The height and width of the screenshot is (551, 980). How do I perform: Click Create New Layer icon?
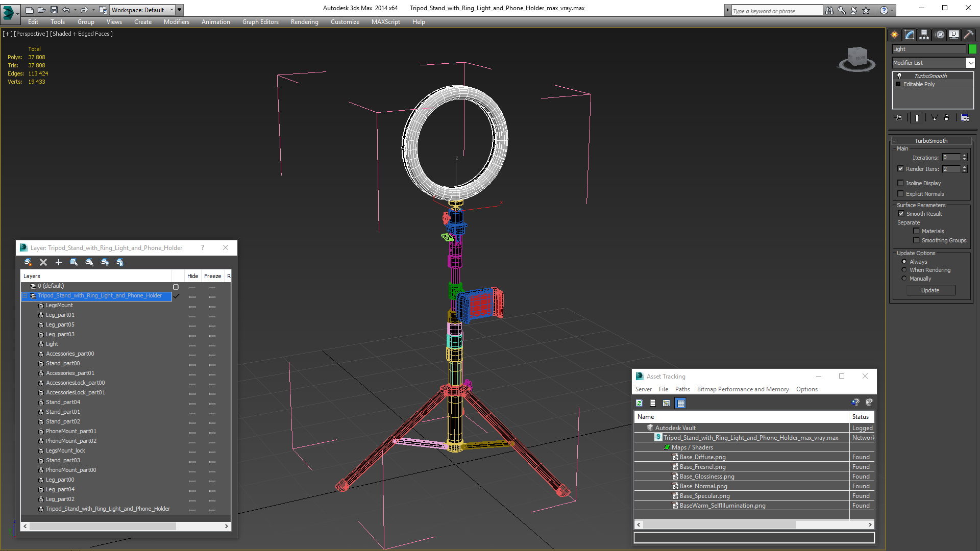(x=28, y=262)
